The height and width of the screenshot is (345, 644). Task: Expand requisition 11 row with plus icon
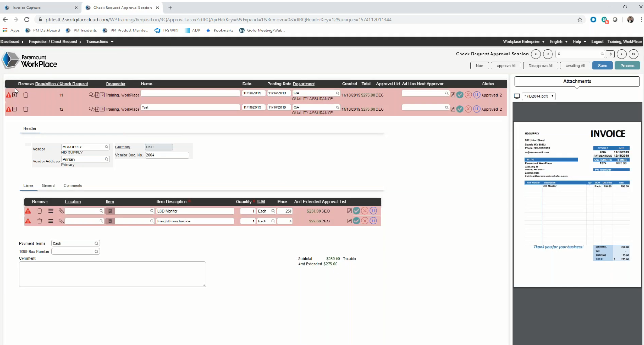tap(15, 95)
